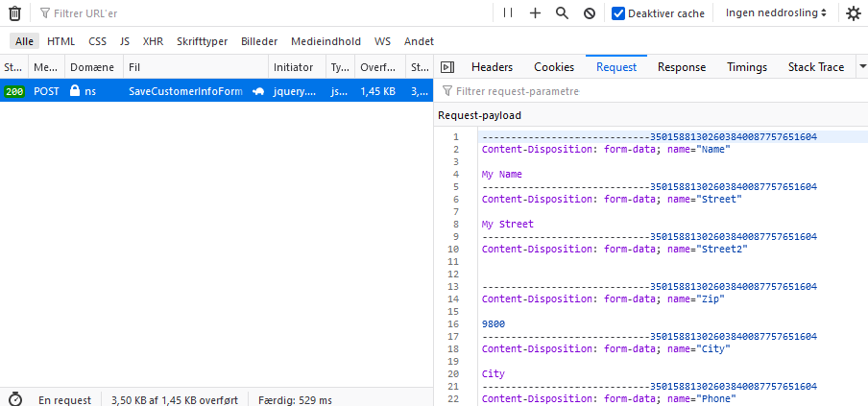
Task: Sort by the Domæne column header
Action: coord(92,67)
